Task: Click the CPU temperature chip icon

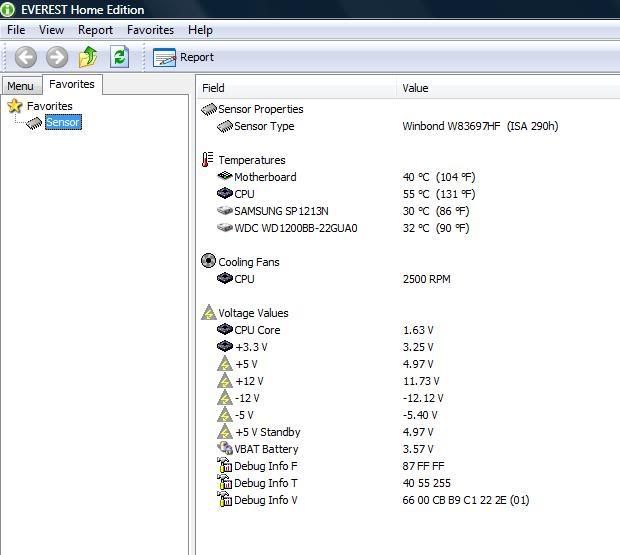Action: click(225, 193)
